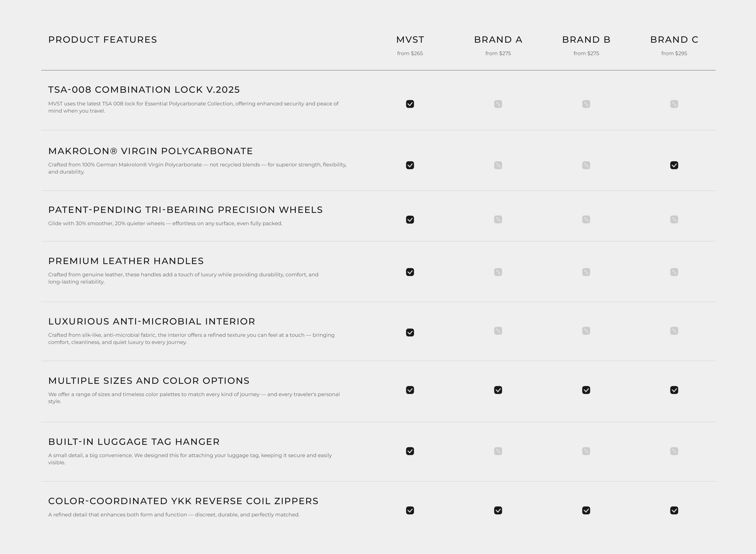Click MVST checkmark for Premium Leather Handles

pos(410,272)
